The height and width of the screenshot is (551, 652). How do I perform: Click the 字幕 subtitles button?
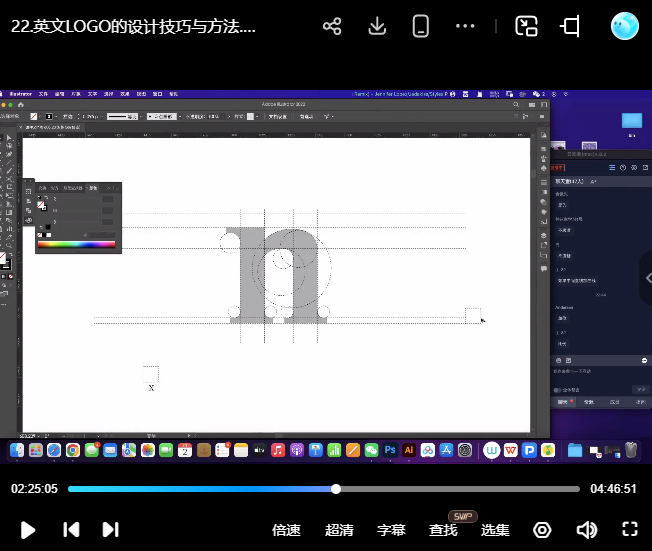click(x=391, y=530)
